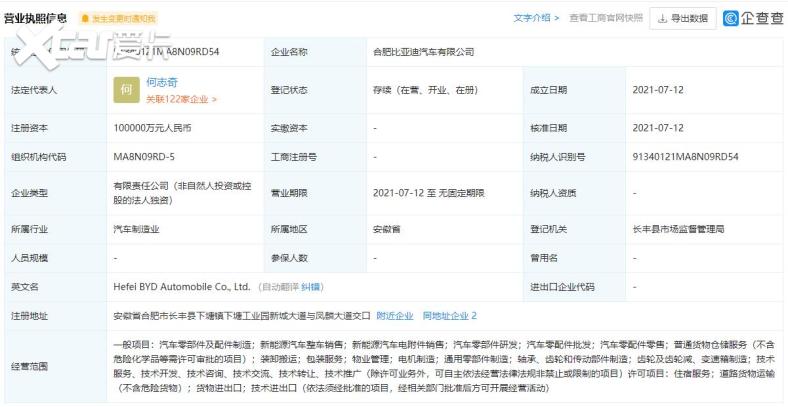Click the 人员规模 label cell
The image size is (788, 407).
pyautogui.click(x=56, y=258)
